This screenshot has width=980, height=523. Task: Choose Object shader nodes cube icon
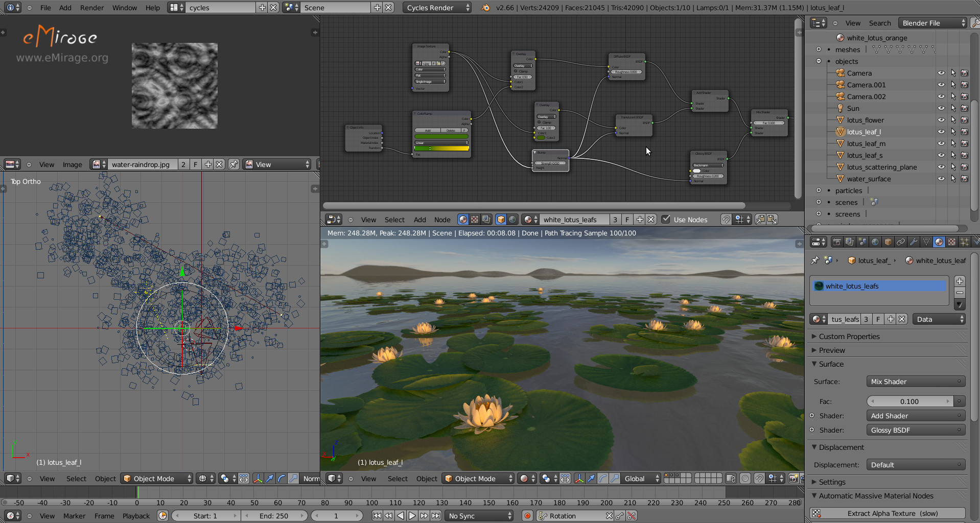point(501,220)
